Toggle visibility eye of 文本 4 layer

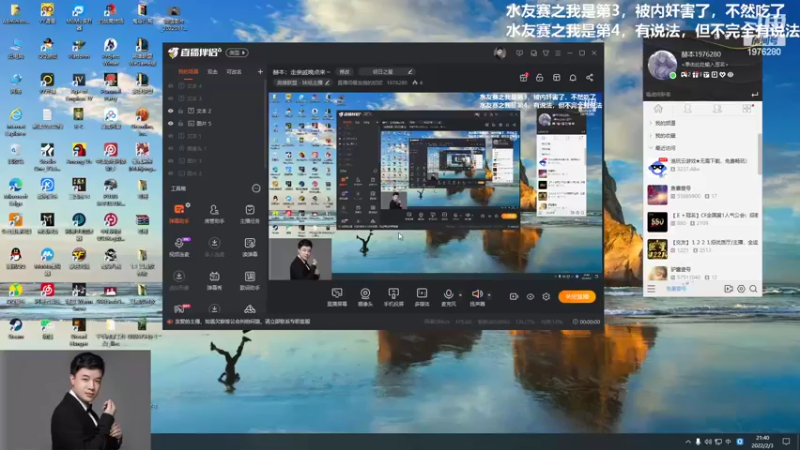[x=171, y=86]
